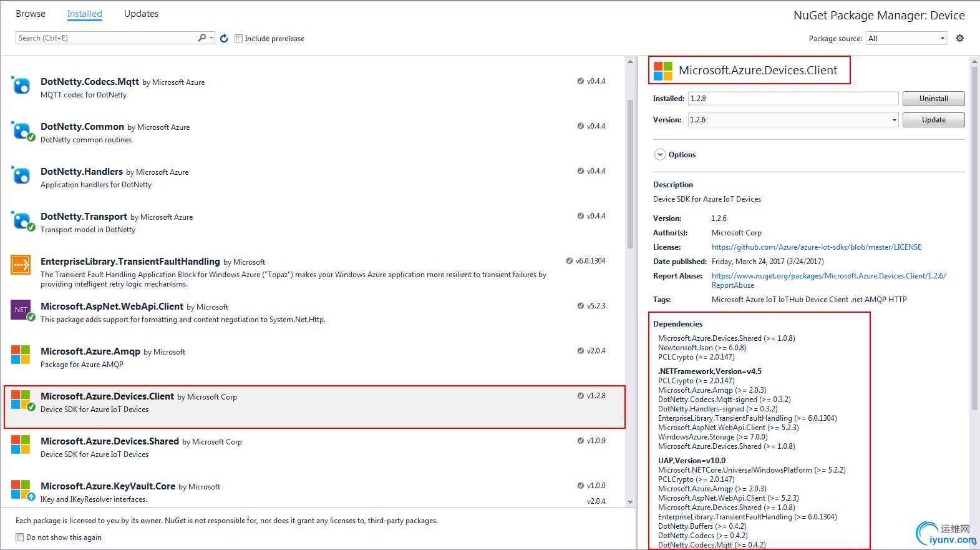Select the EnterpriseLibrary.TransientFaultHandling package name

[130, 262]
